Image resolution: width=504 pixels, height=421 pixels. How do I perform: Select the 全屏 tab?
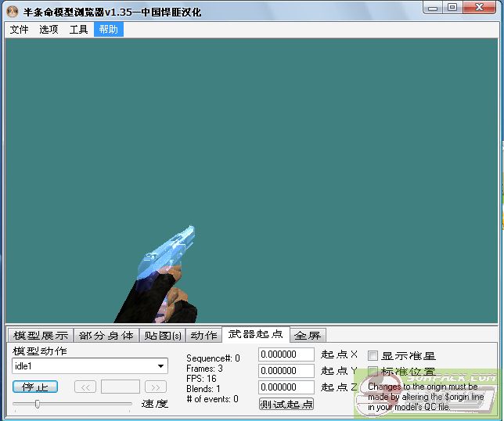(x=308, y=336)
